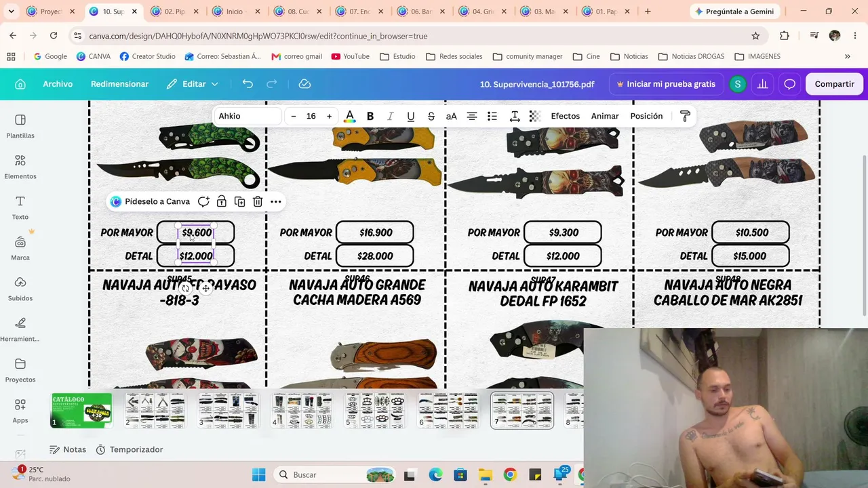Toggle bold formatting
The image size is (868, 488).
pos(370,116)
